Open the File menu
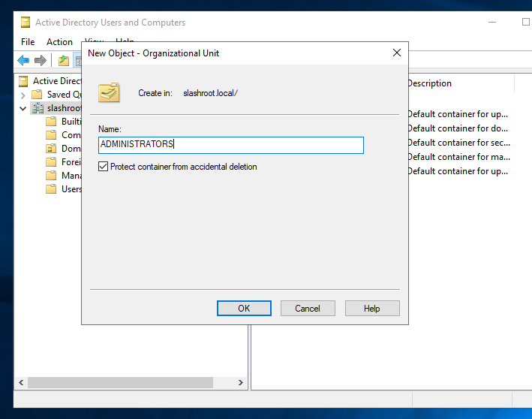Screen dimensions: 532x419 tap(28, 42)
